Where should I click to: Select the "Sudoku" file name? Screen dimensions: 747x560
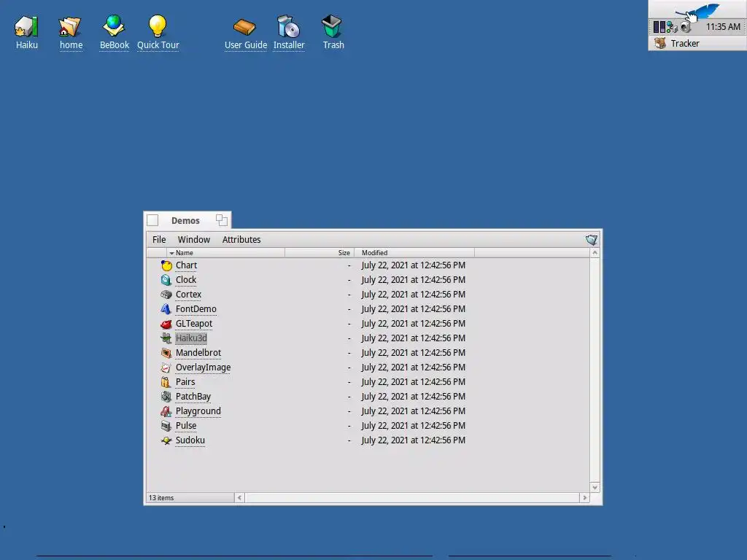pyautogui.click(x=190, y=440)
